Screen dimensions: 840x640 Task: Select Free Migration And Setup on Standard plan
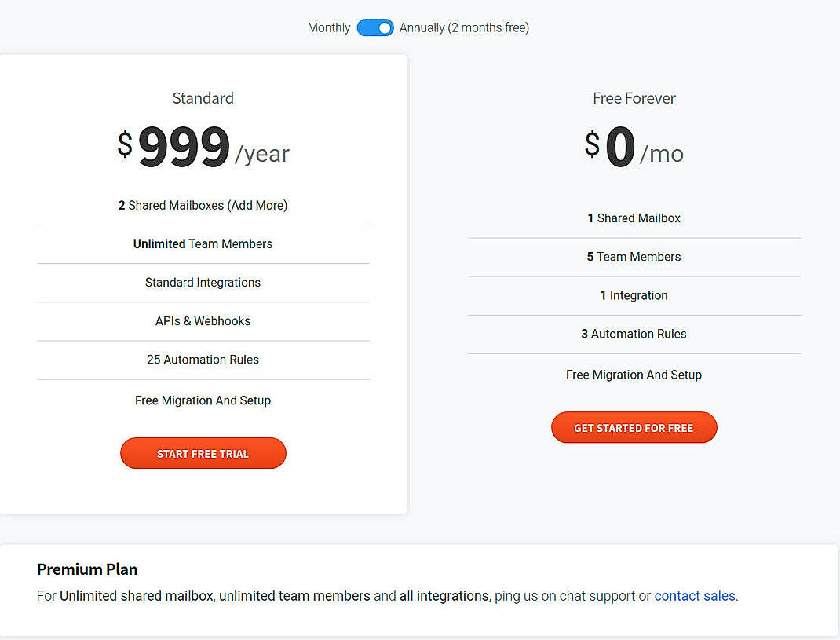[x=203, y=400]
